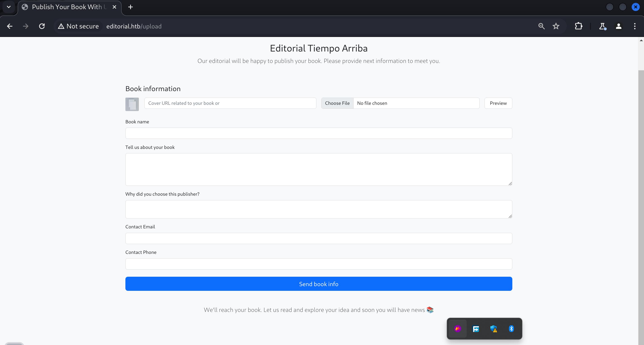Click the browser back navigation arrow

tap(9, 26)
